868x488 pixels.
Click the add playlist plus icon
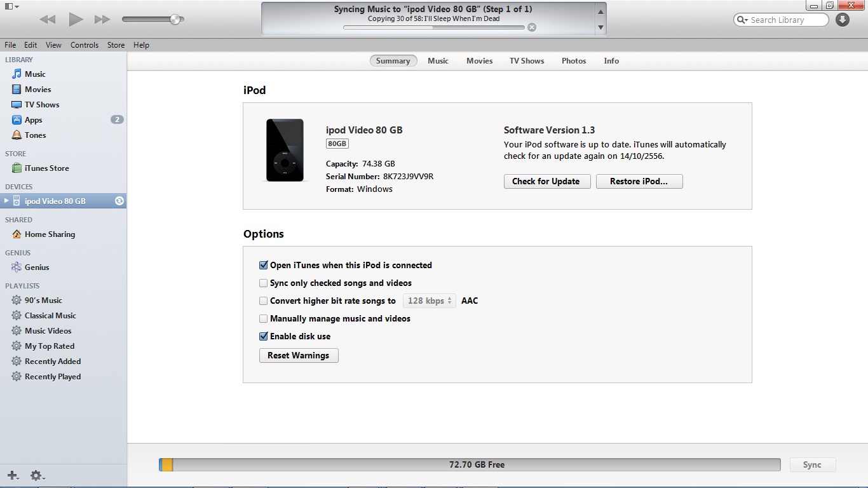(x=11, y=475)
